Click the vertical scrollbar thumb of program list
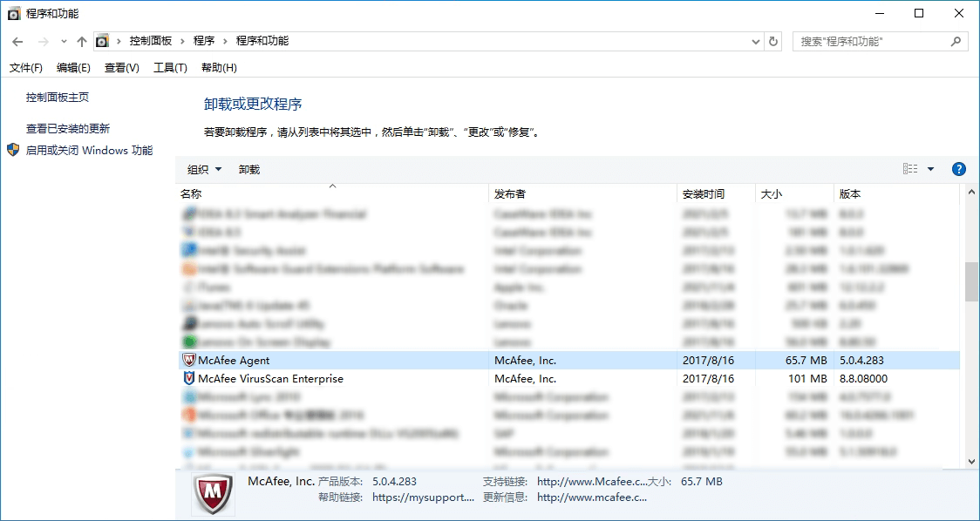Screen dimensions: 980x521 971,281
